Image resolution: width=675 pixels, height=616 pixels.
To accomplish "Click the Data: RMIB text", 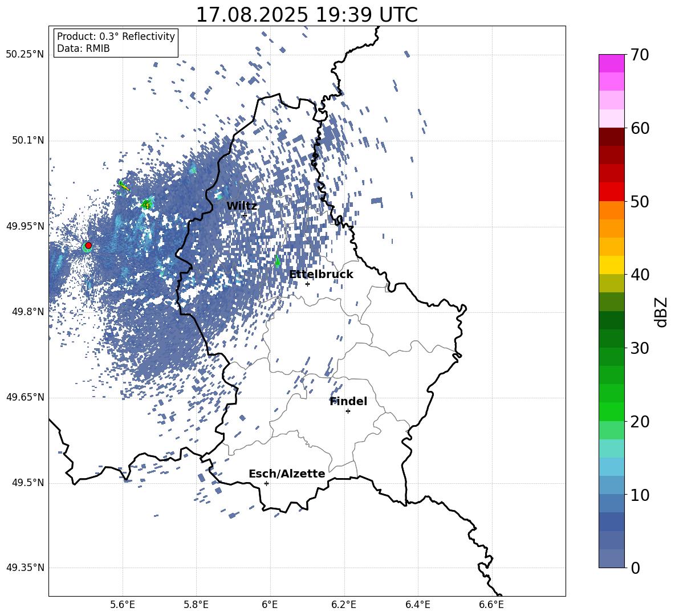I will (x=83, y=48).
